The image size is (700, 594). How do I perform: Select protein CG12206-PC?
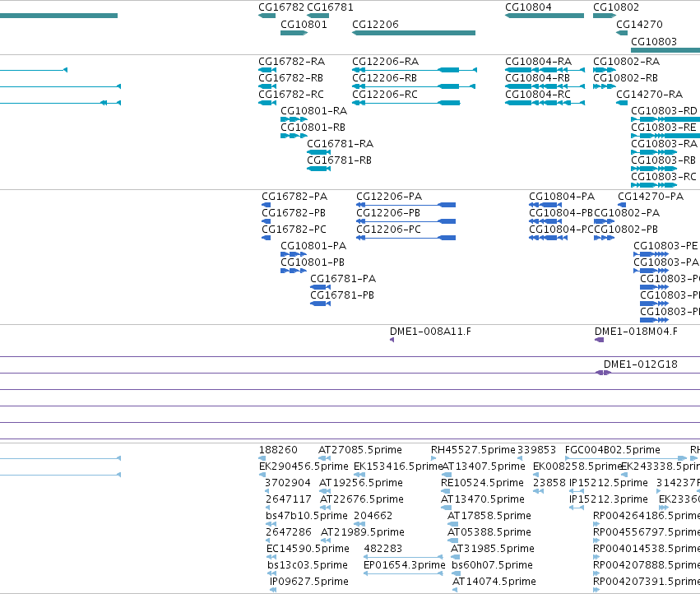(x=388, y=230)
